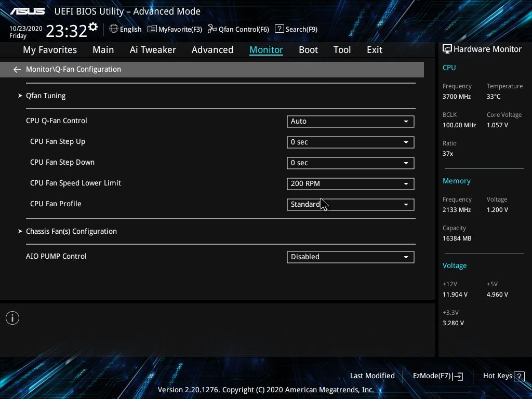This screenshot has height=399, width=532.
Task: Click the back arrow in Q-Fan Configuration header
Action: [17, 70]
